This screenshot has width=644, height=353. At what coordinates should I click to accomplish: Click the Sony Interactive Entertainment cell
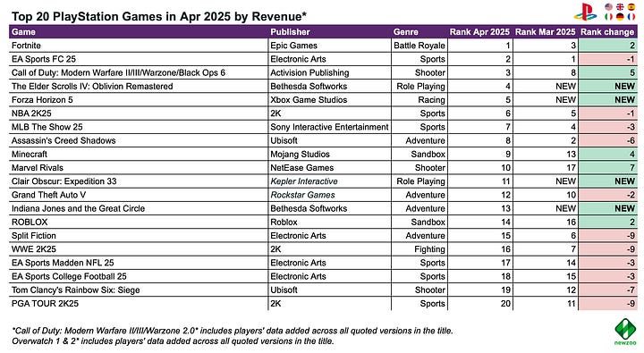pos(329,127)
